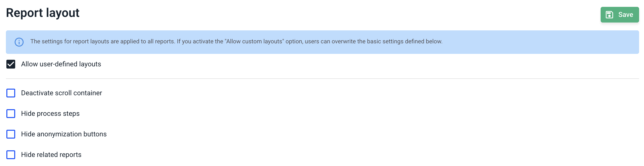Click the "Hide related reports" label text
The image size is (644, 166).
[51, 155]
